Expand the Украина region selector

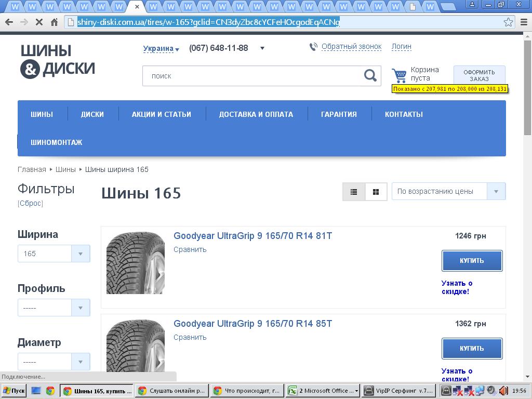[161, 48]
